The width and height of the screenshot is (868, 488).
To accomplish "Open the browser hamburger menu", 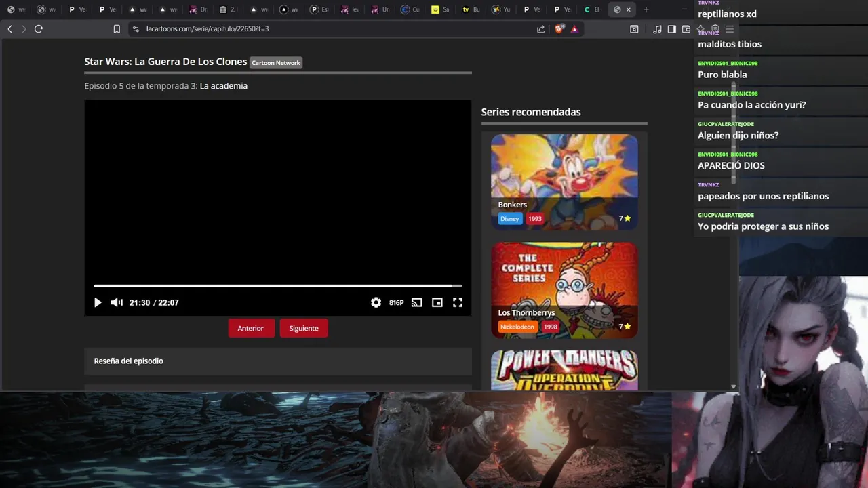I will click(x=730, y=29).
